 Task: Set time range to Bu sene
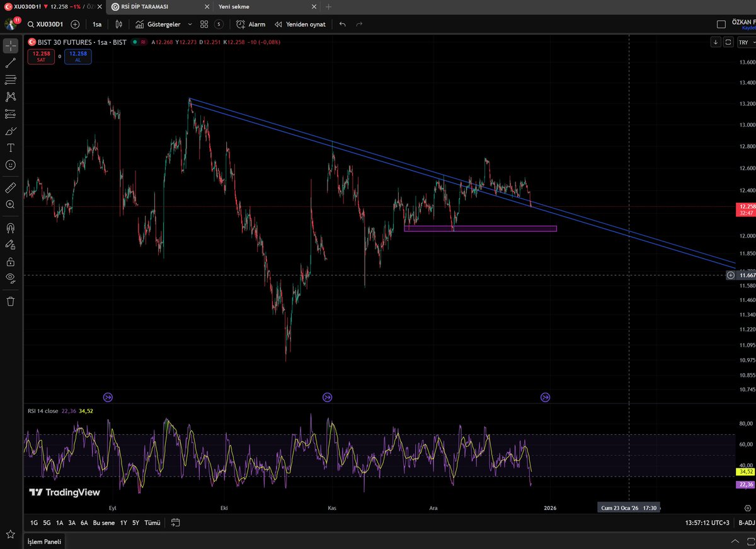point(104,523)
